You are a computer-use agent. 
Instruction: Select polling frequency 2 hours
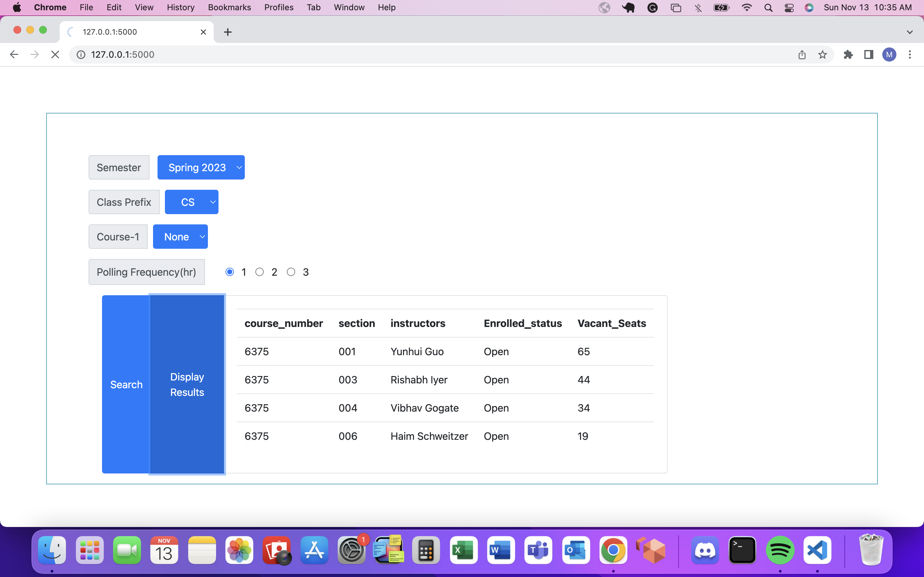(260, 272)
